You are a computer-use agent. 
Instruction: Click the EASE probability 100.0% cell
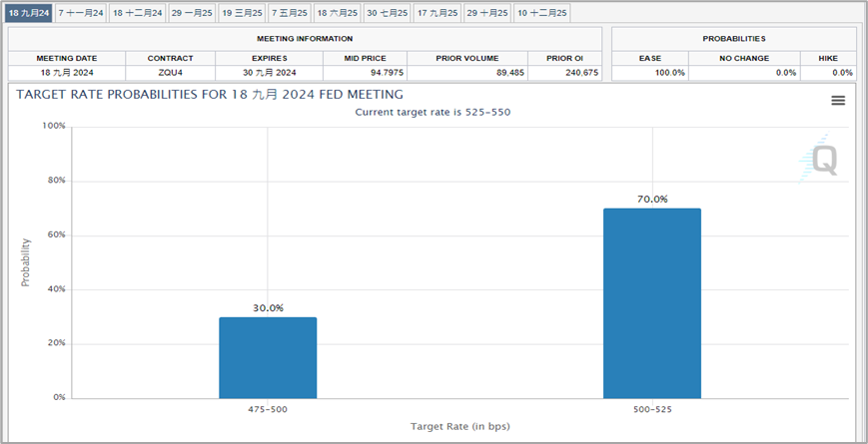pyautogui.click(x=650, y=73)
